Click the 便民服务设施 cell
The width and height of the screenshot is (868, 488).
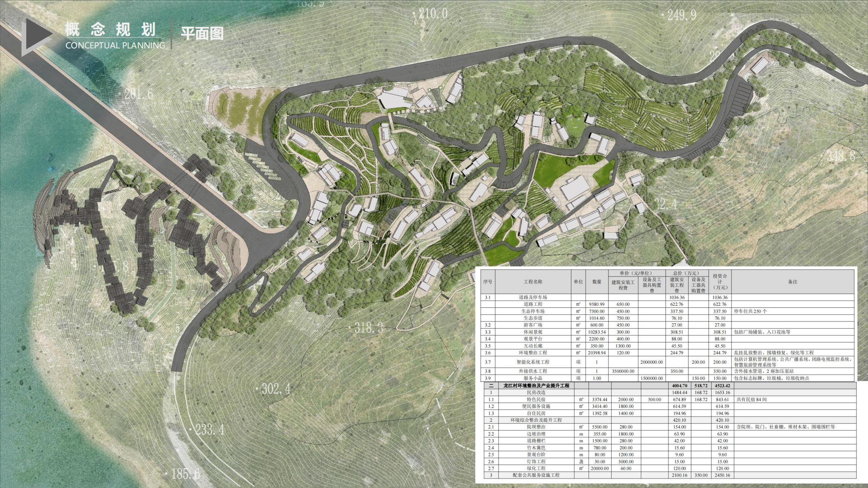click(x=536, y=406)
